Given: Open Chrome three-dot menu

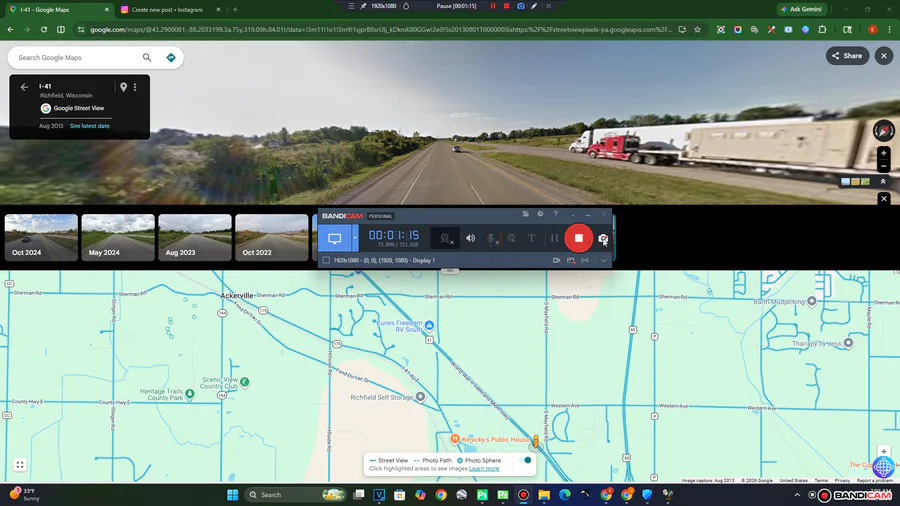Looking at the screenshot, I should (890, 29).
